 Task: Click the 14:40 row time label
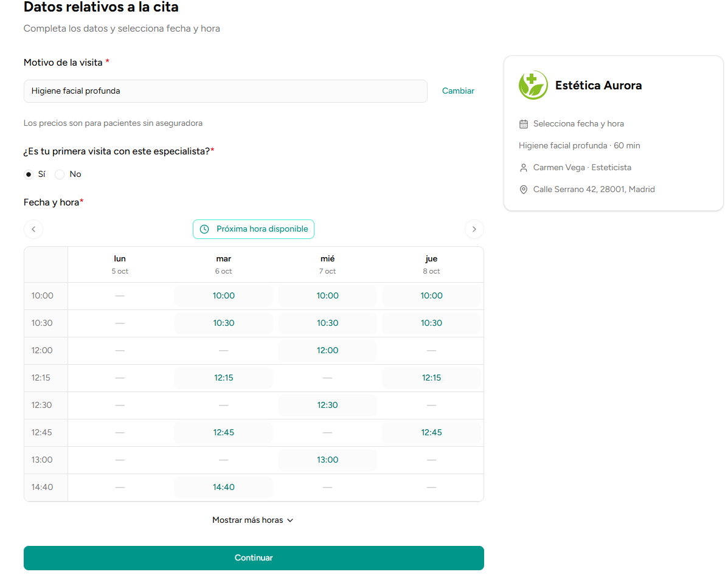click(42, 488)
